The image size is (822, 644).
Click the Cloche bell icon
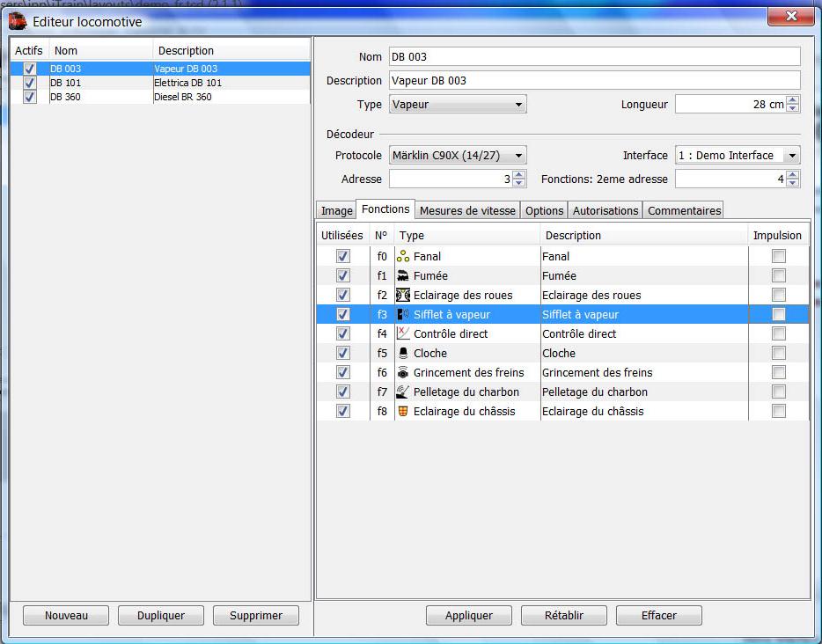pyautogui.click(x=403, y=354)
